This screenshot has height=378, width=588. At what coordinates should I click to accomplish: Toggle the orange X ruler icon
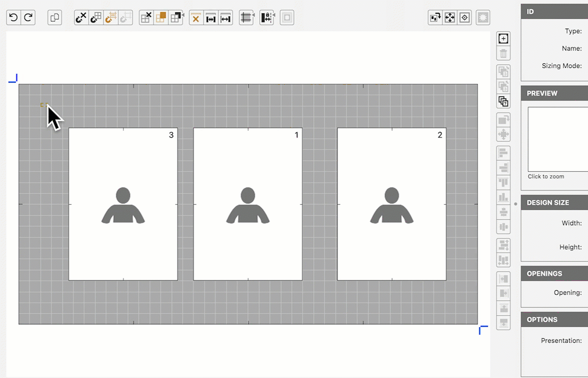pyautogui.click(x=195, y=18)
